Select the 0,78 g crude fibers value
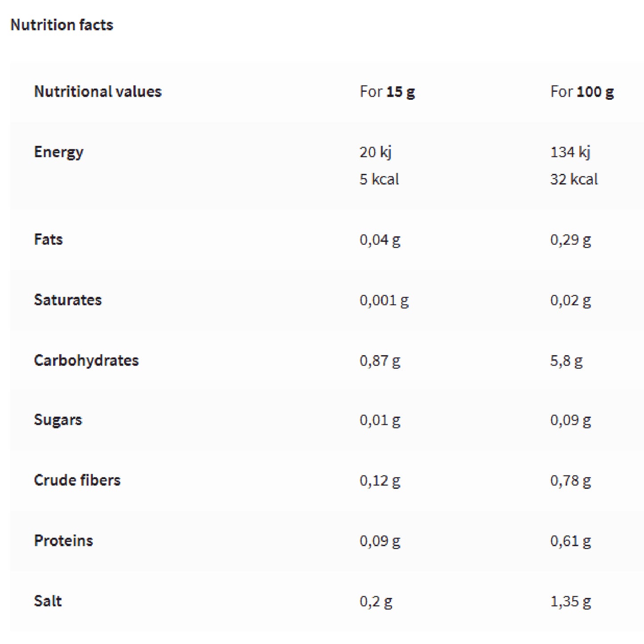 pyautogui.click(x=570, y=480)
